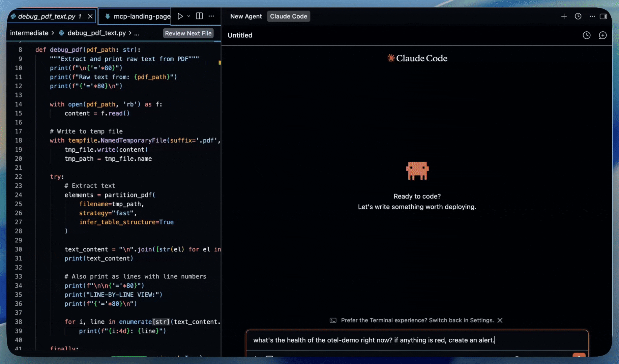The width and height of the screenshot is (619, 364).
Task: Select the intermediate breadcrumb folder
Action: 29,33
